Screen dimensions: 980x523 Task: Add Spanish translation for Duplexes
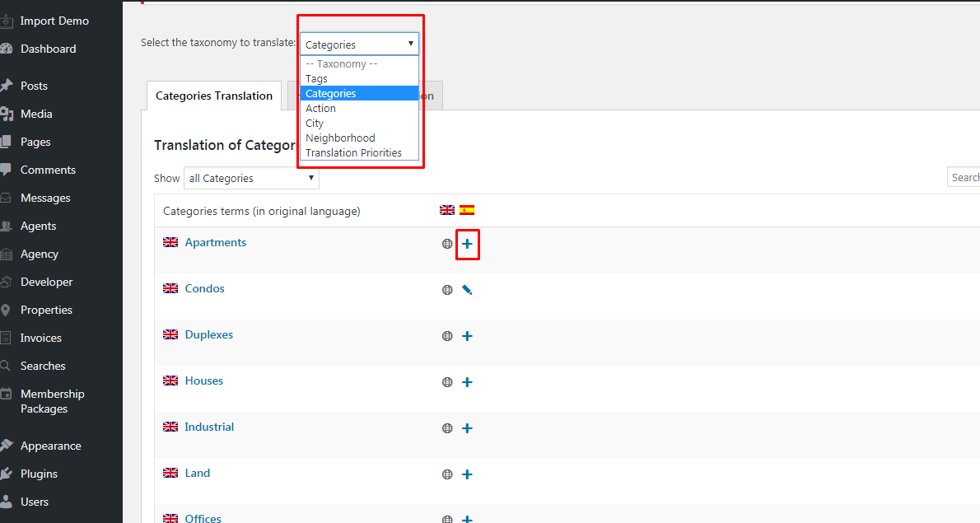tap(467, 336)
